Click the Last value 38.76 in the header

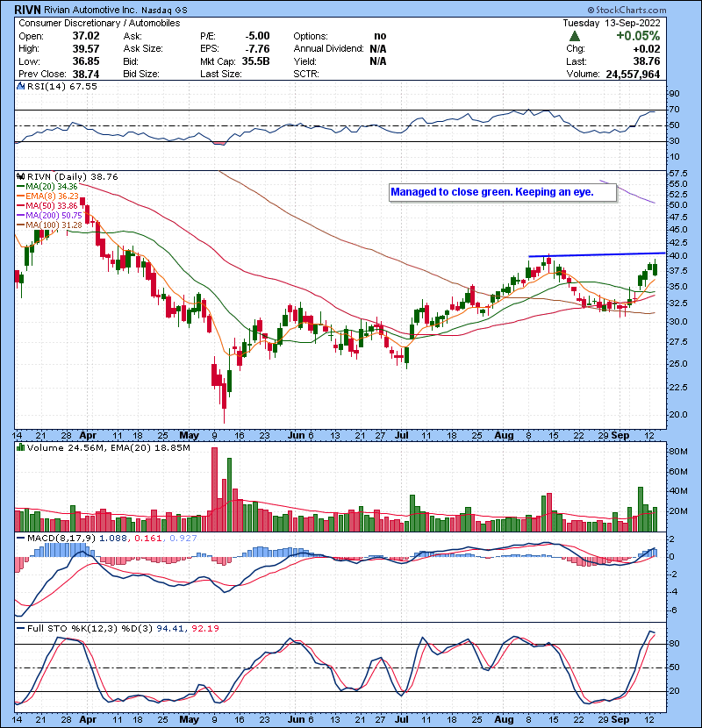pos(646,61)
